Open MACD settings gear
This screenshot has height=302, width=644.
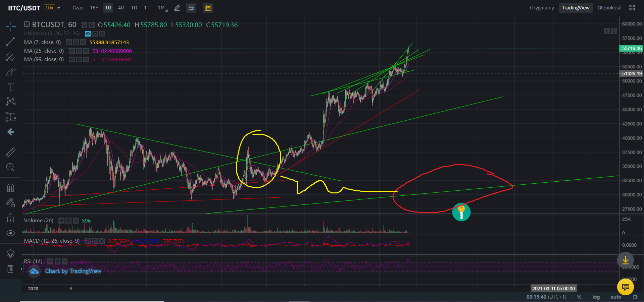95,241
